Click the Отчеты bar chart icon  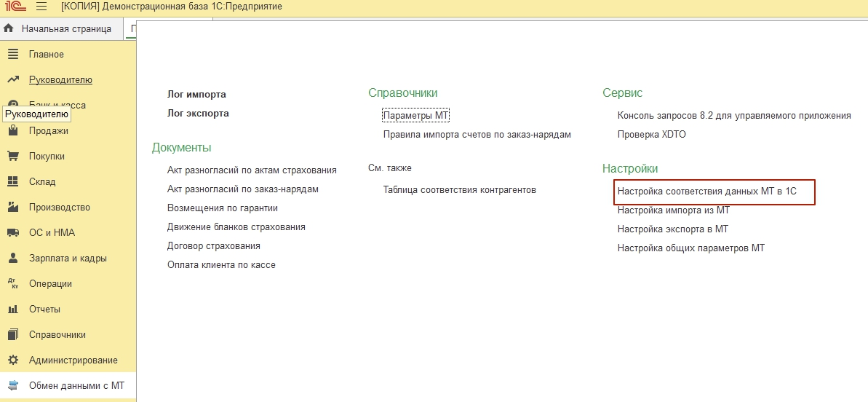(12, 310)
